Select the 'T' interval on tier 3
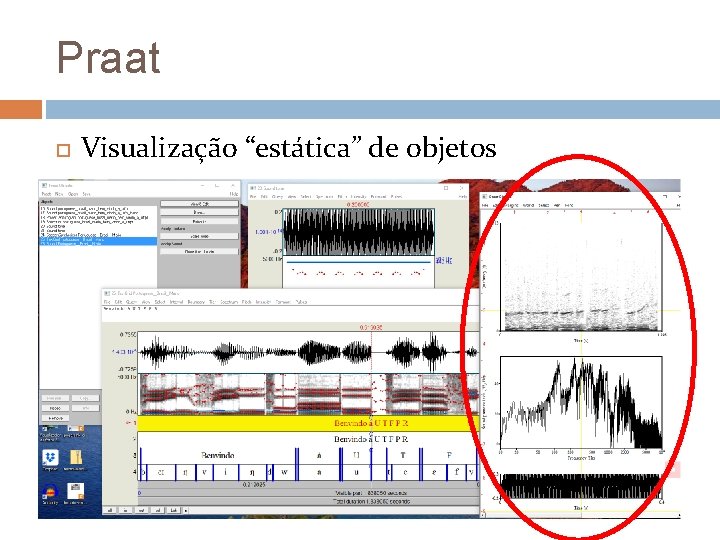720x540 pixels. pyautogui.click(x=403, y=455)
